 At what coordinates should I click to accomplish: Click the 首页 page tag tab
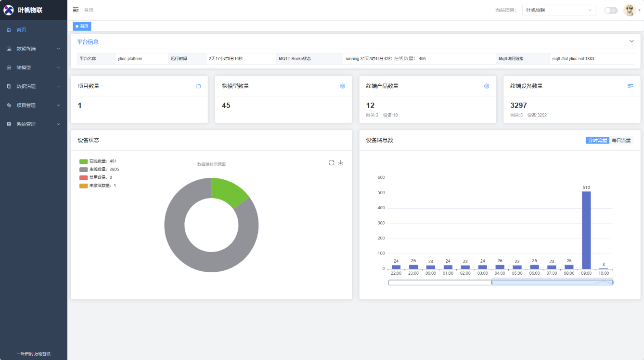point(82,27)
